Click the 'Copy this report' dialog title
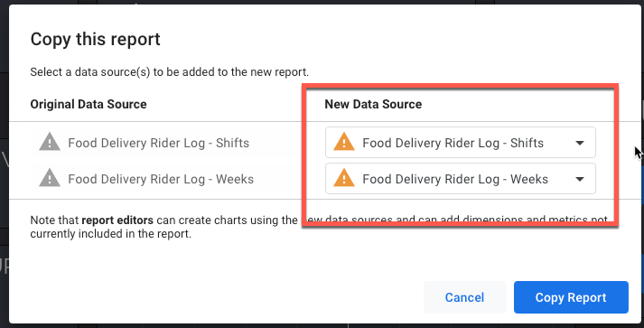644x328 pixels. (95, 40)
